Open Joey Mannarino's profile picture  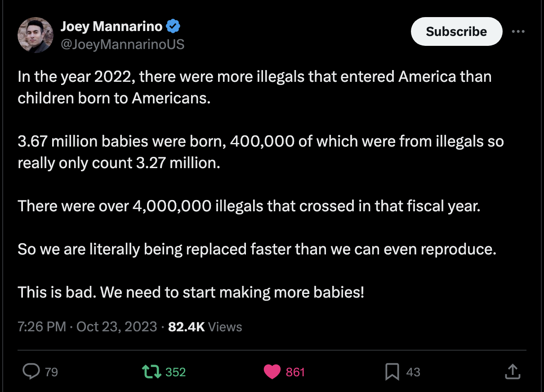tap(36, 35)
